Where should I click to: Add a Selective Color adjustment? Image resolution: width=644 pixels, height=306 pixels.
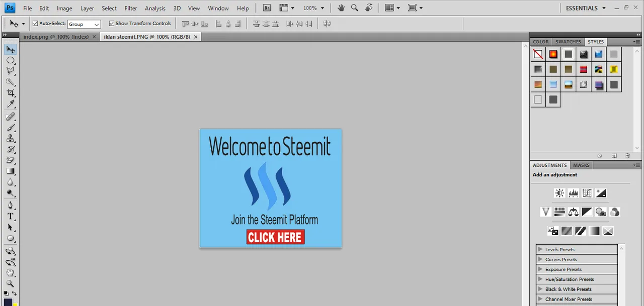(x=608, y=231)
